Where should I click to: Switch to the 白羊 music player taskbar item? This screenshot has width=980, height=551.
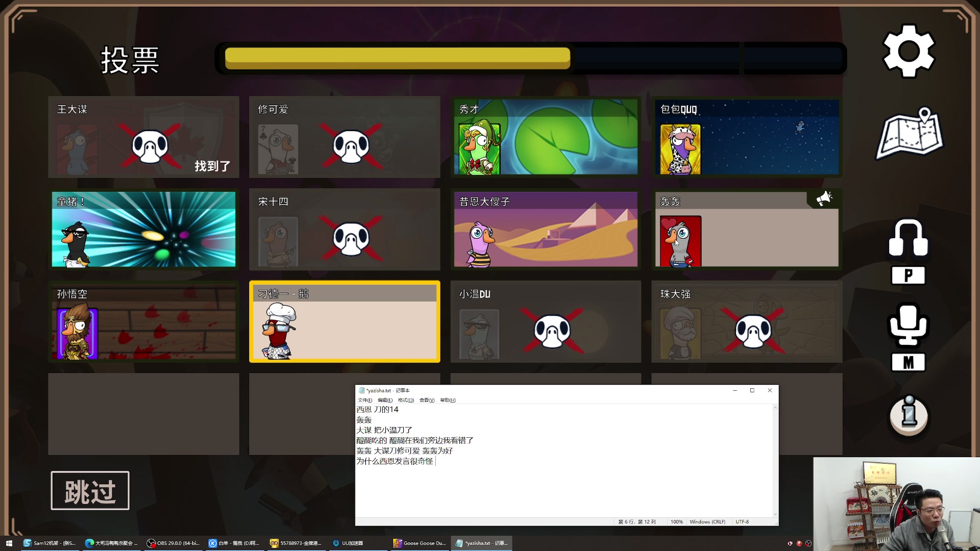pyautogui.click(x=235, y=543)
